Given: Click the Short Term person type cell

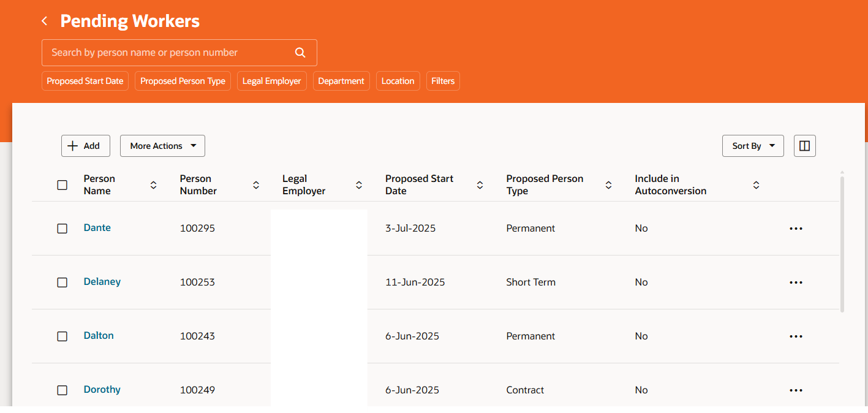Looking at the screenshot, I should point(531,282).
